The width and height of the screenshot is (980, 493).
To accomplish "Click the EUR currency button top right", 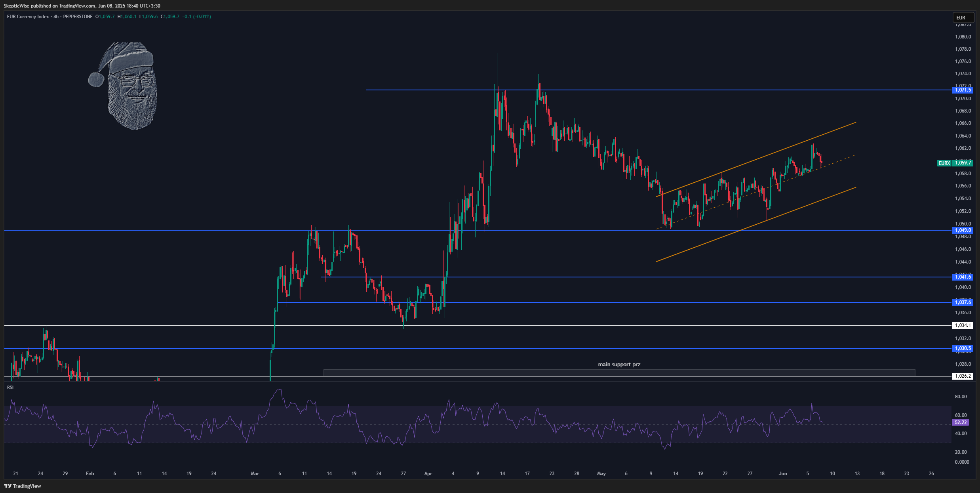I will [963, 17].
